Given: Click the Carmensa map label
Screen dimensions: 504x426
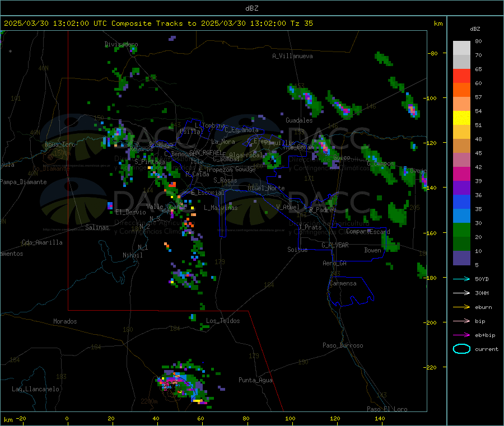Looking at the screenshot, I should click(x=343, y=283).
